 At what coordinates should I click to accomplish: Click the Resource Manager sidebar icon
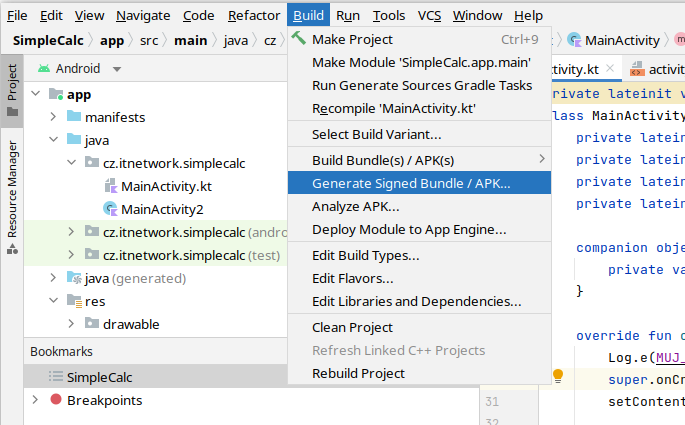click(12, 249)
